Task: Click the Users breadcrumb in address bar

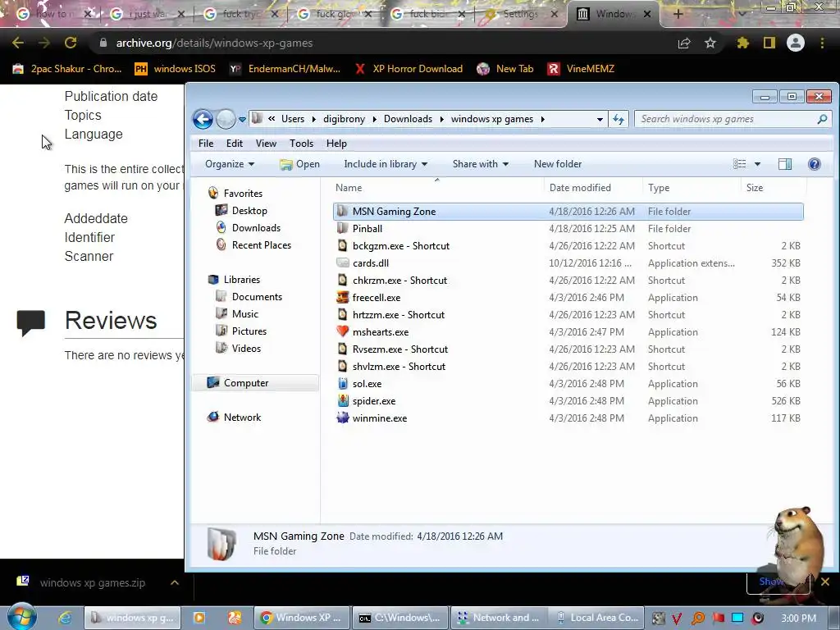Action: pyautogui.click(x=293, y=119)
